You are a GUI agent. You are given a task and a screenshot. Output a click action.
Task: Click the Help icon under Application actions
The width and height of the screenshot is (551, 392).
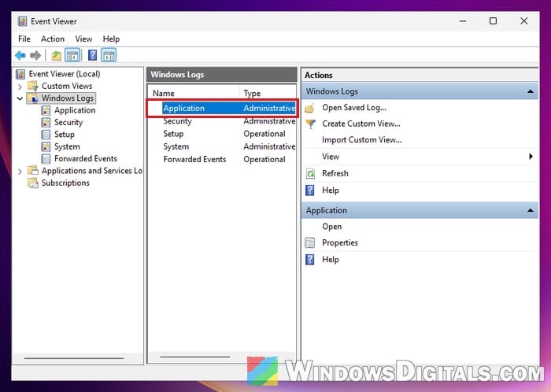click(x=310, y=260)
